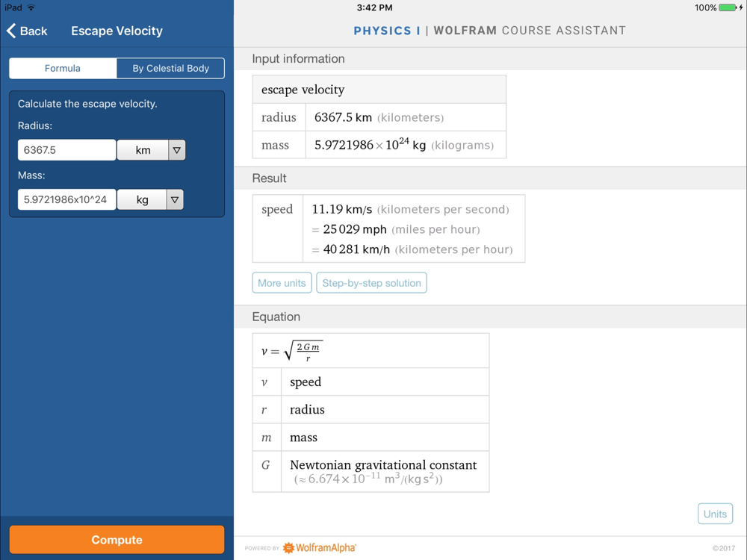Open the Step-by-step solution
The width and height of the screenshot is (747, 560).
click(371, 283)
